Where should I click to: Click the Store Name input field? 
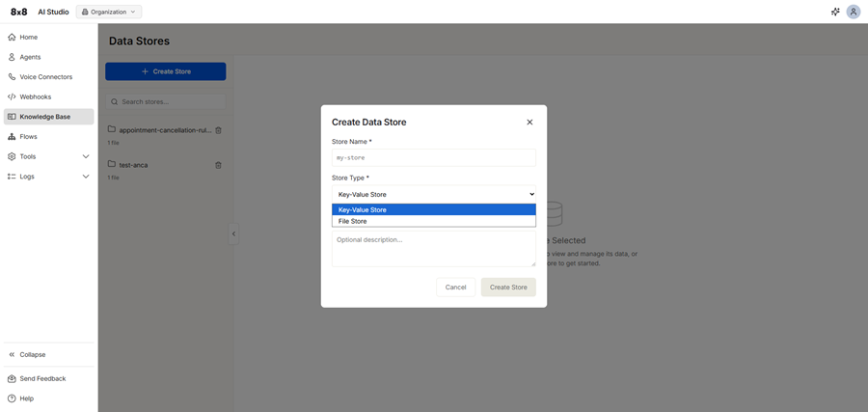coord(433,158)
